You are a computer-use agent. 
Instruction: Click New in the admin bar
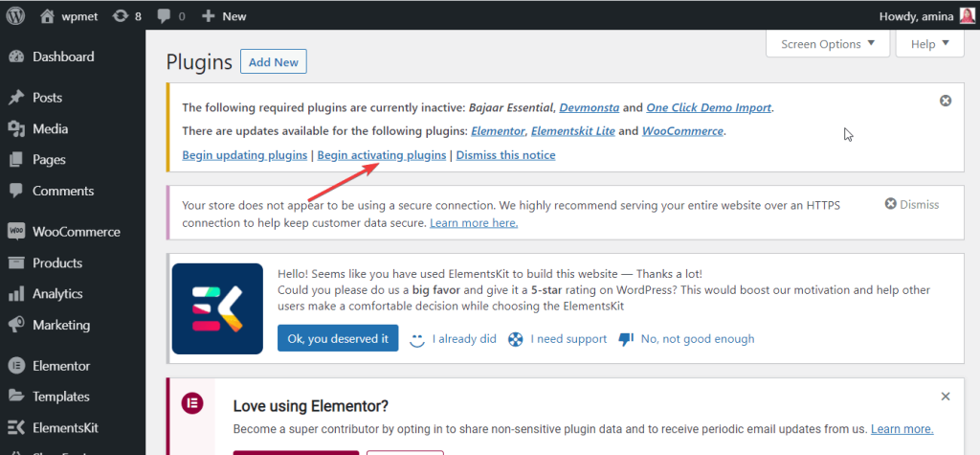(234, 17)
